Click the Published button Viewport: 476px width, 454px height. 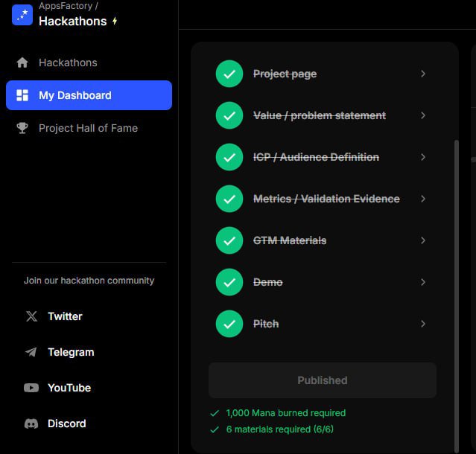pos(323,380)
